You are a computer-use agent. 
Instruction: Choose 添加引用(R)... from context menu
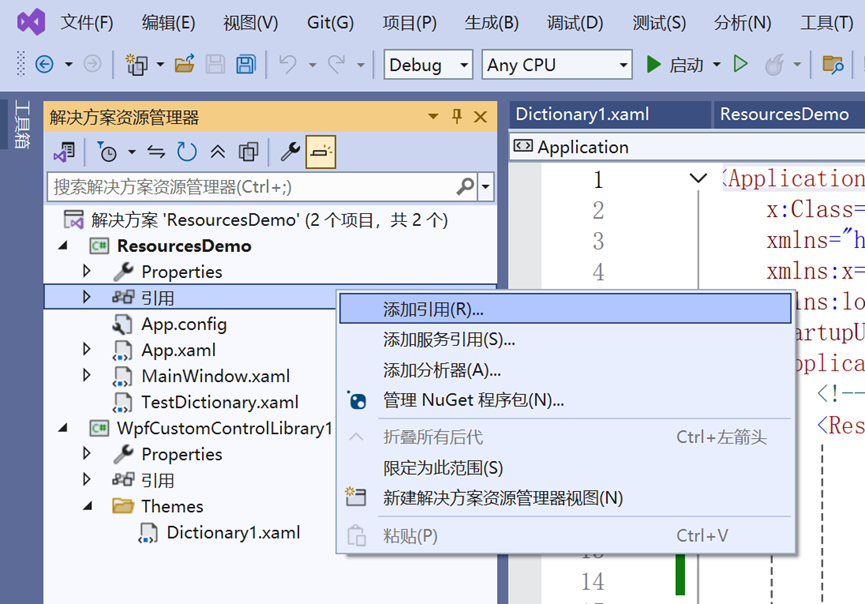click(x=565, y=309)
